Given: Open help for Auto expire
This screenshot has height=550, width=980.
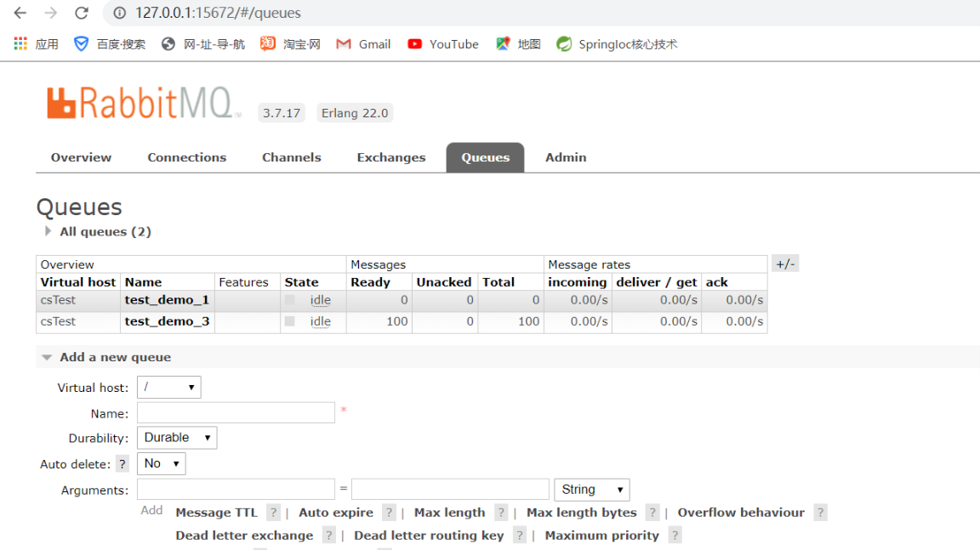Looking at the screenshot, I should coord(389,513).
